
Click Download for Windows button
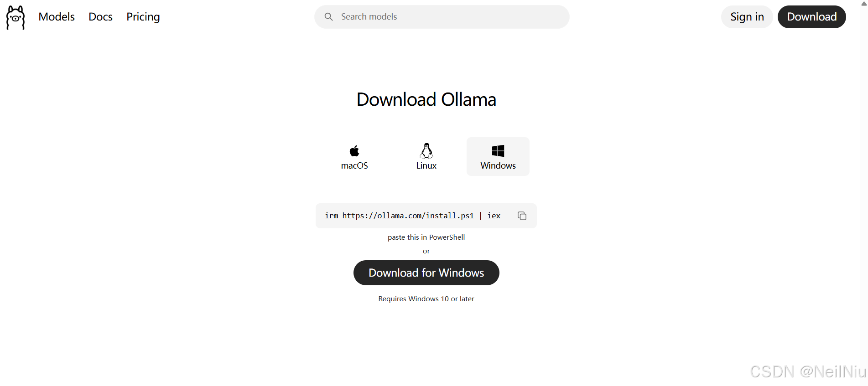click(426, 273)
